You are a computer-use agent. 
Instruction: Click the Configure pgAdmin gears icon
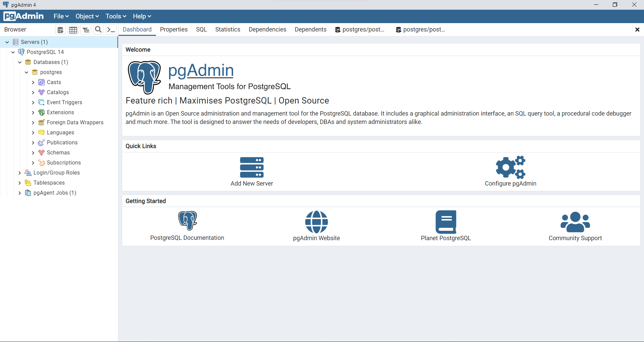[x=511, y=167]
